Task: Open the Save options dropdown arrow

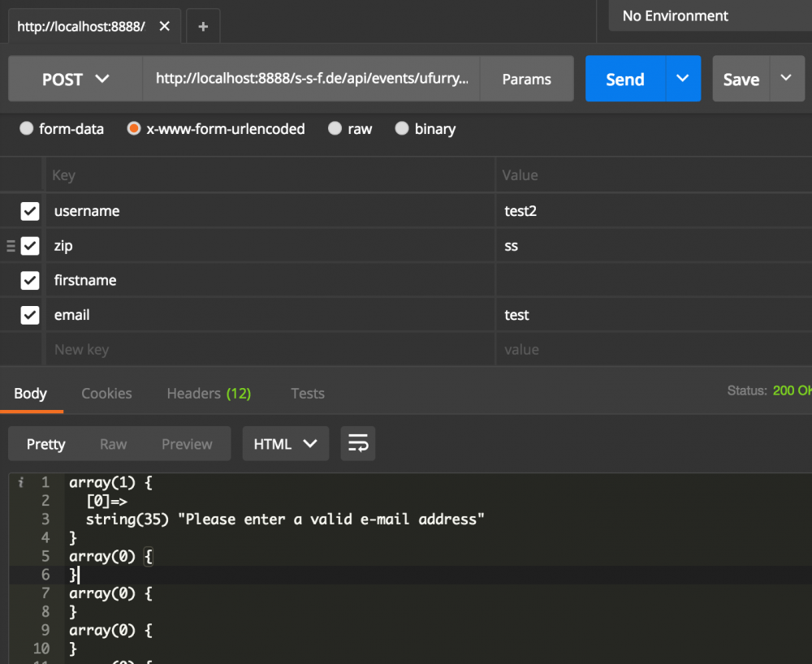Action: pyautogui.click(x=786, y=79)
